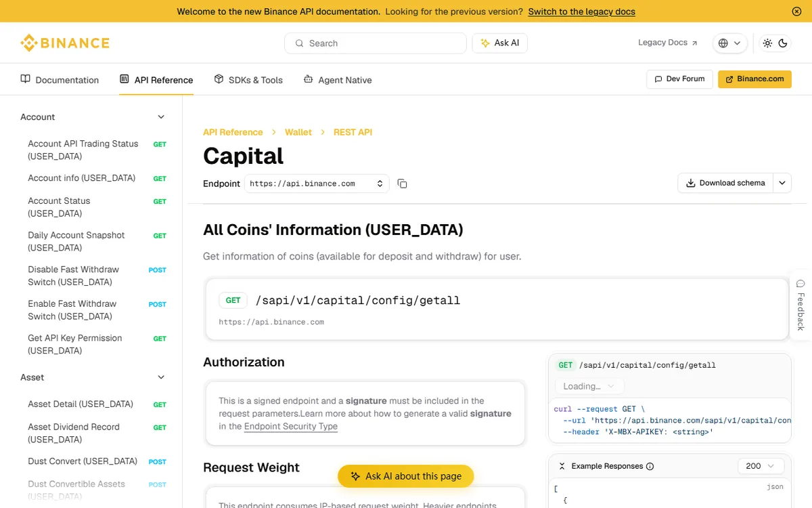Click the Feedback side tab
The image size is (812, 508).
(x=800, y=305)
